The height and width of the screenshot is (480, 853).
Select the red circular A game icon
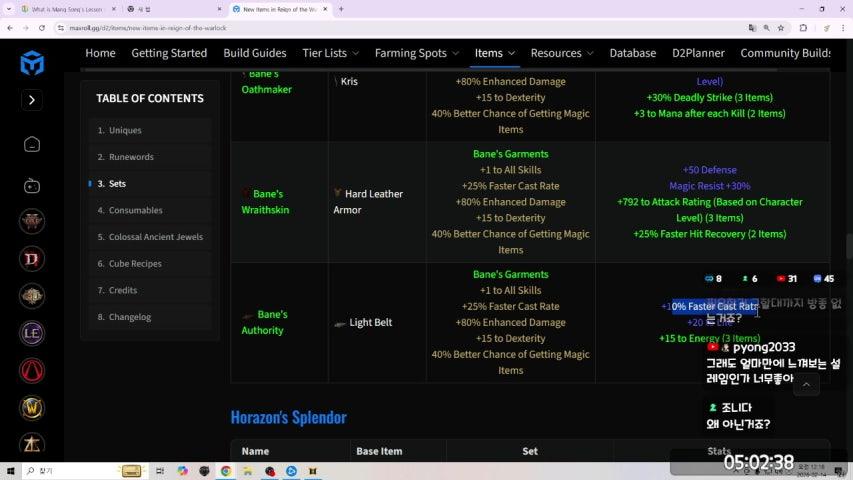[32, 371]
